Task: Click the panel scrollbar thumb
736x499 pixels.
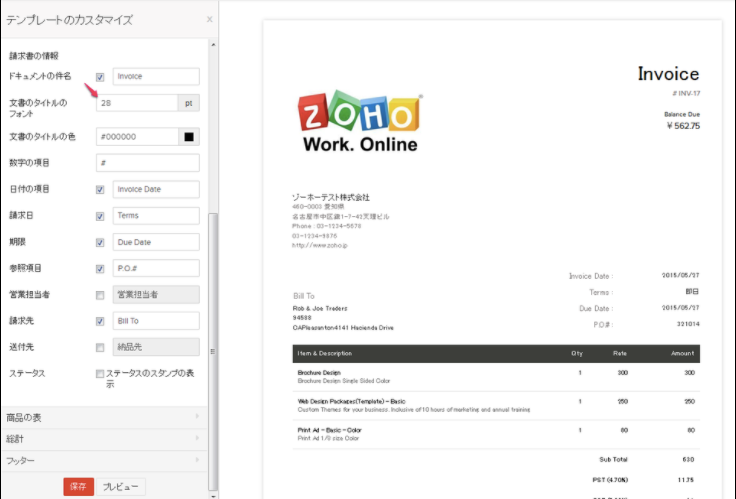Action: click(x=213, y=351)
